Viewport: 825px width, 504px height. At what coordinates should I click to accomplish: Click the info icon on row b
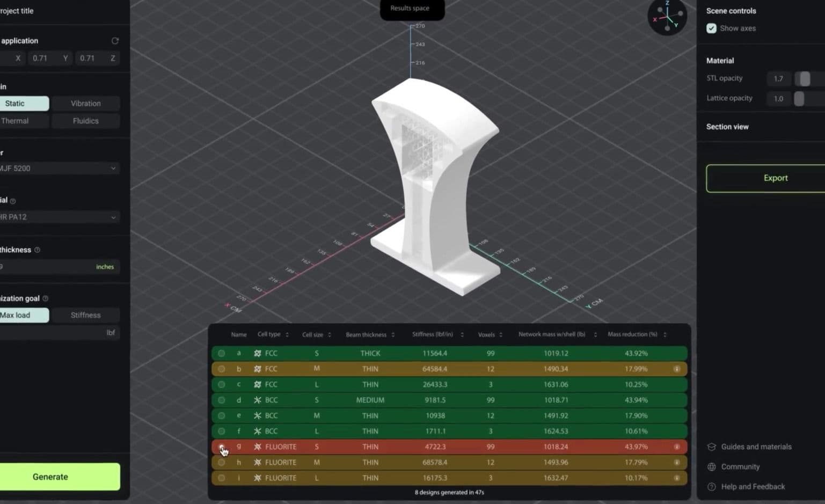point(677,369)
